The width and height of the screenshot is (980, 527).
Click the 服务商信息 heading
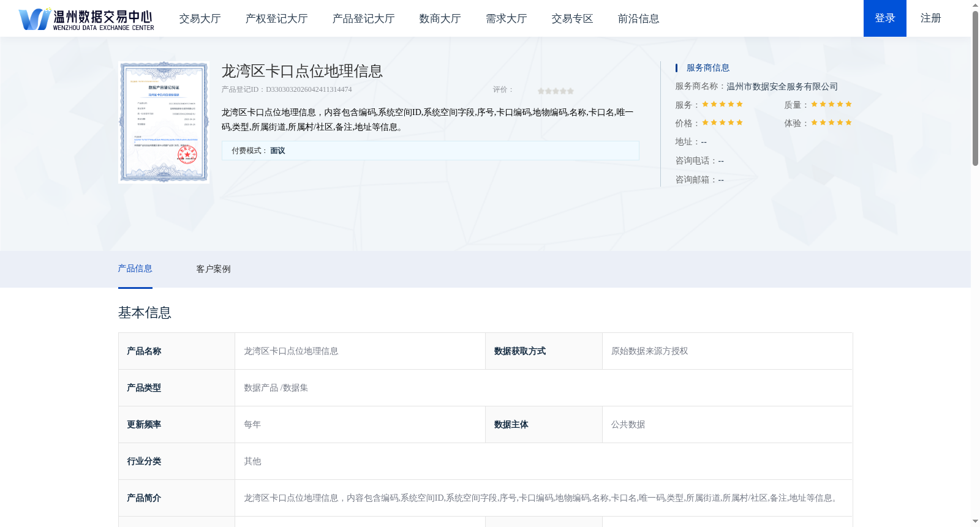pos(707,68)
